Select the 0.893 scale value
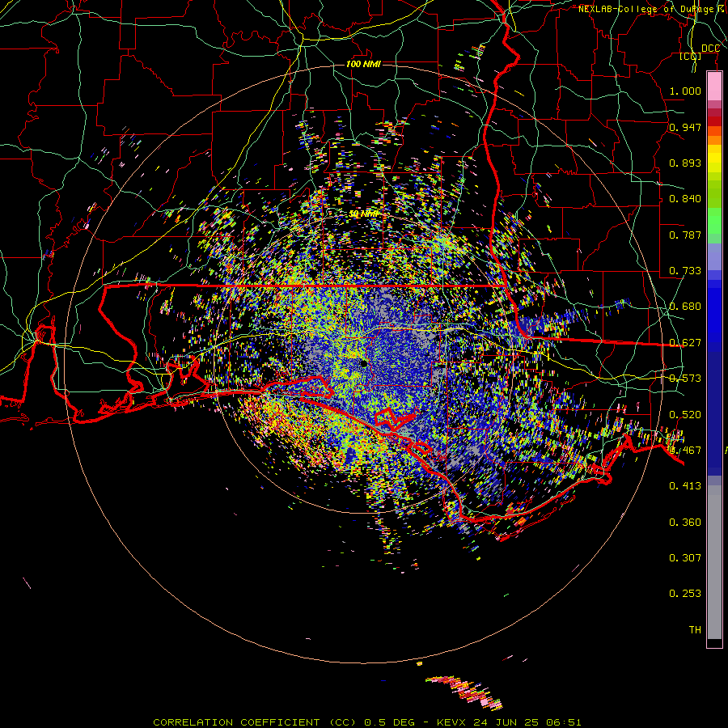Viewport: 728px width, 728px height. [x=685, y=163]
